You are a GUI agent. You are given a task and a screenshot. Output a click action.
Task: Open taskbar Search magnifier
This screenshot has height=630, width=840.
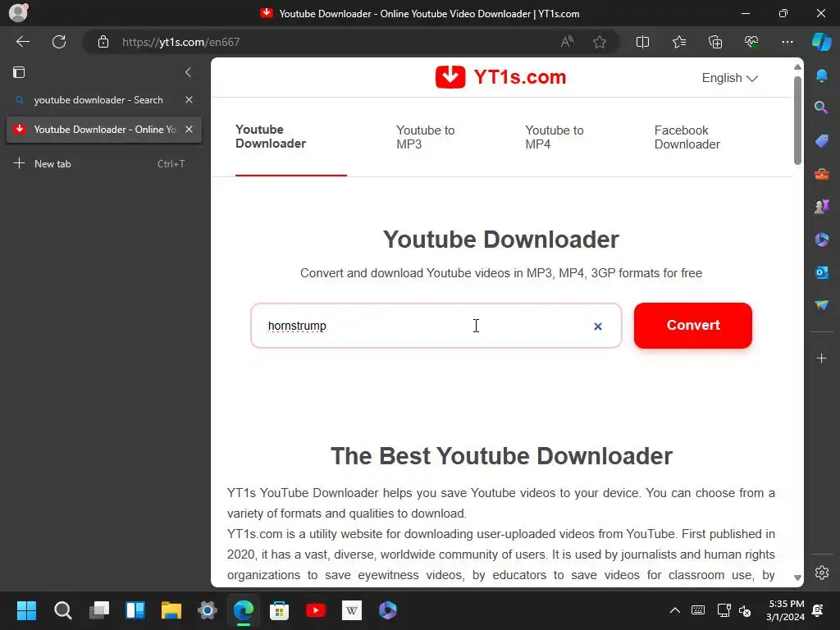62,610
